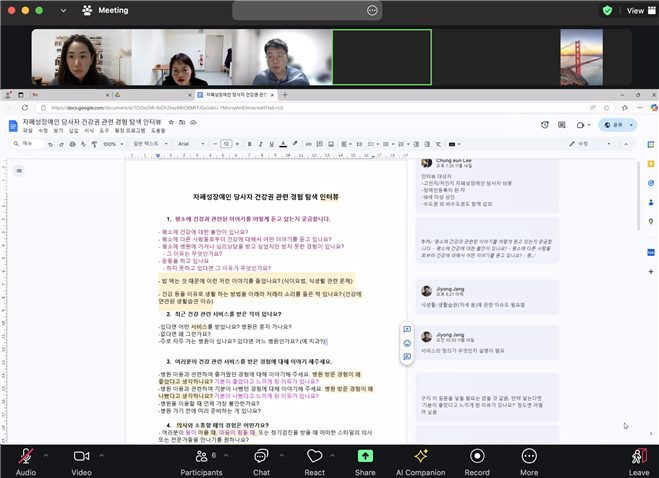Open paragraph style dropdown
This screenshot has width=659, height=478.
tap(150, 144)
